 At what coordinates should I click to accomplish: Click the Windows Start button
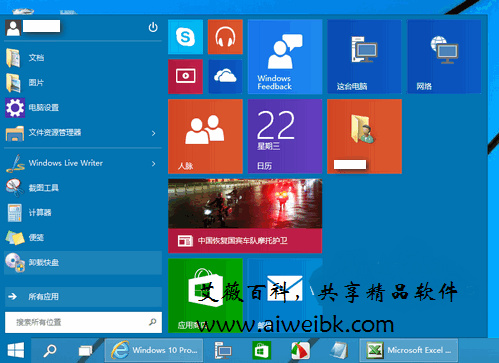pos(15,350)
